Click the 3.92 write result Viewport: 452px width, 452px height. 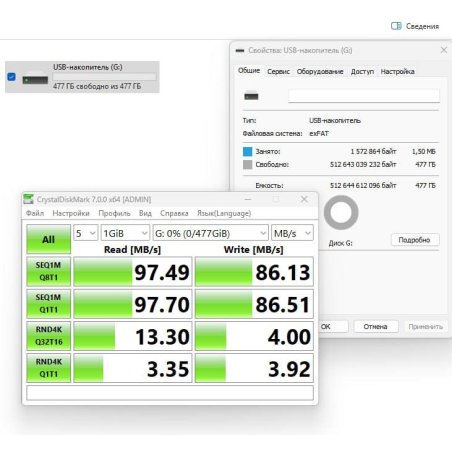click(254, 368)
